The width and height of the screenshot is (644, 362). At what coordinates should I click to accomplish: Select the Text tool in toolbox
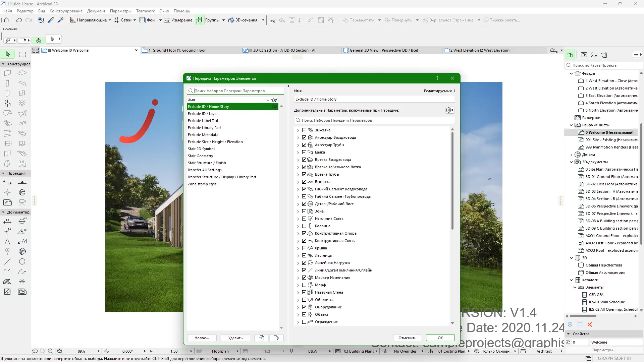click(x=7, y=242)
